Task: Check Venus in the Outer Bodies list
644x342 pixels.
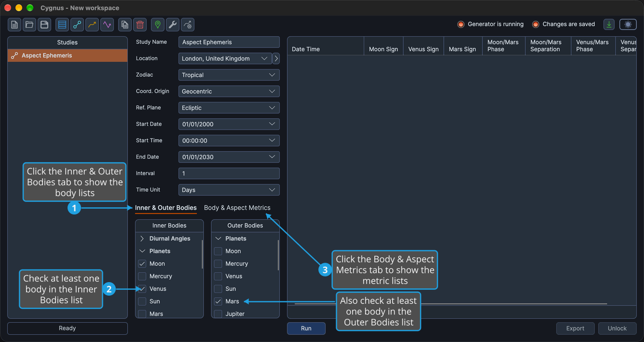Action: point(218,276)
